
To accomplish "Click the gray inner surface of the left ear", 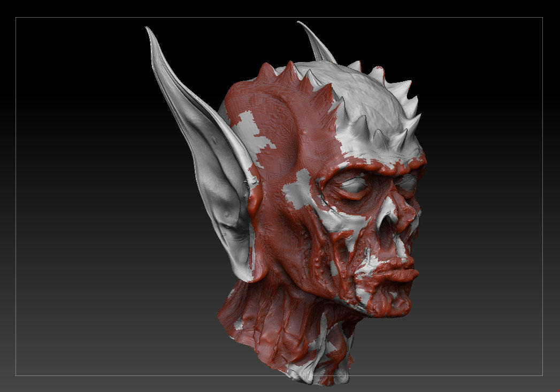I will coord(214,160).
